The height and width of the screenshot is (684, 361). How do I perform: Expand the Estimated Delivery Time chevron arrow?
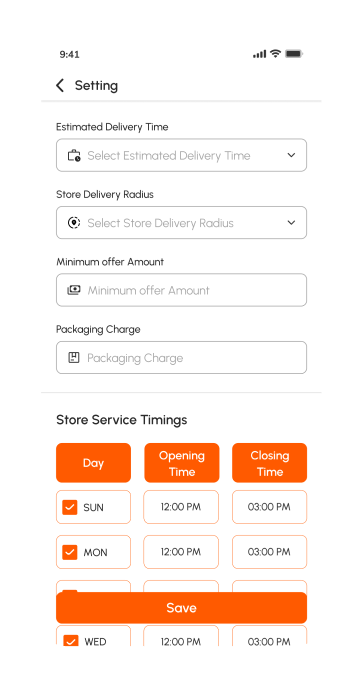291,155
